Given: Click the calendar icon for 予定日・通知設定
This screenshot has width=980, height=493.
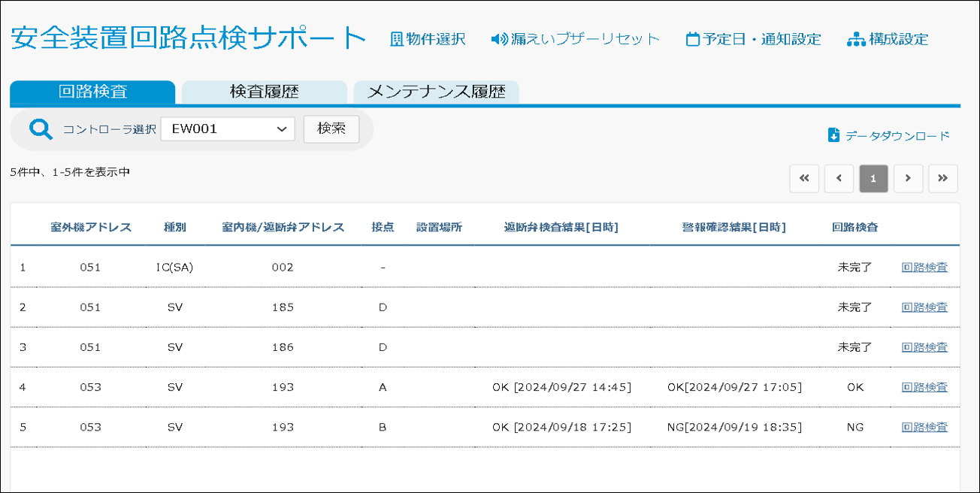Looking at the screenshot, I should (x=692, y=40).
